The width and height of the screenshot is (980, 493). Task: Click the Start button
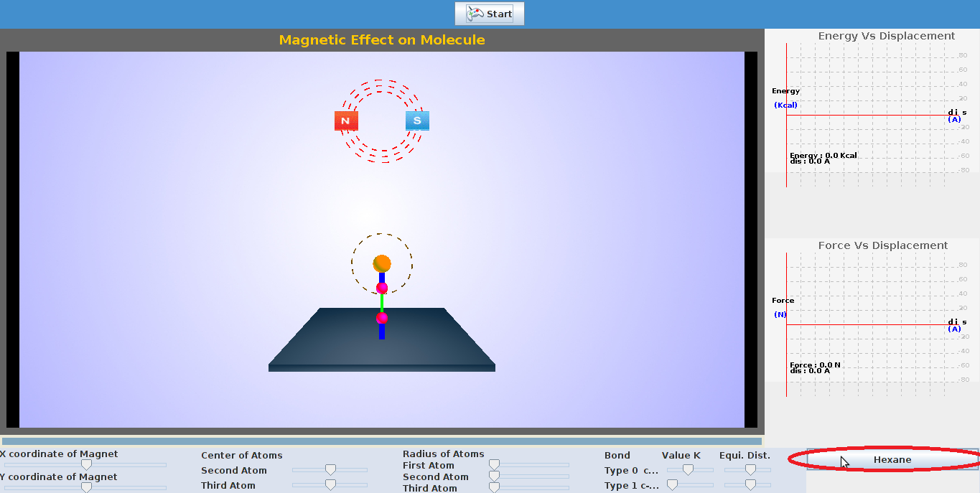coord(490,14)
